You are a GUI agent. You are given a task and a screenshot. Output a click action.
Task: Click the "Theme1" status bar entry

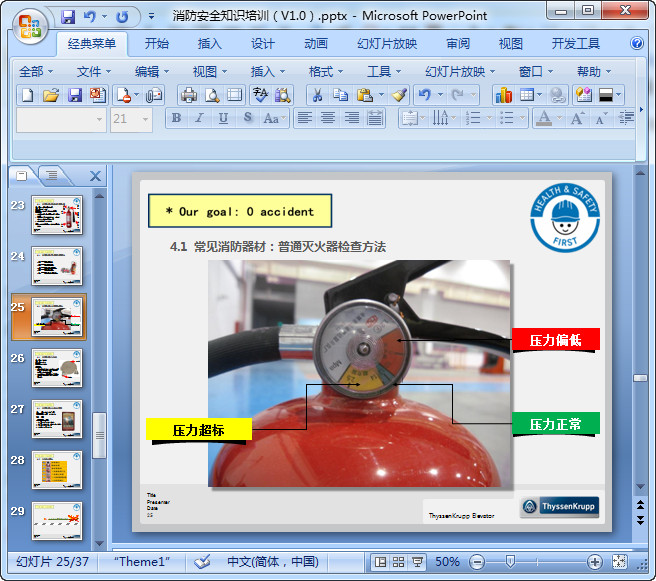pos(142,561)
